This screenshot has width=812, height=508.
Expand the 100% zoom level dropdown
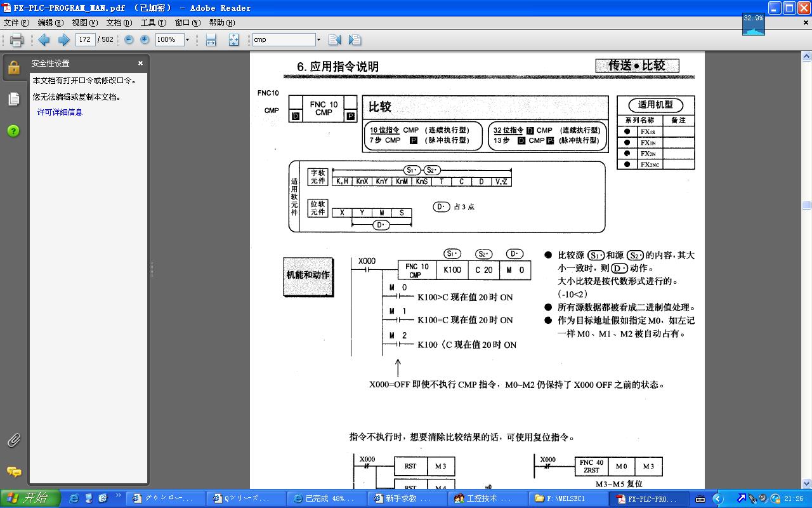pyautogui.click(x=187, y=40)
